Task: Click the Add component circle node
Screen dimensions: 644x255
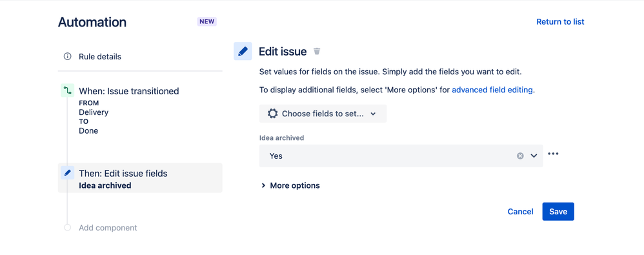Action: (67, 227)
